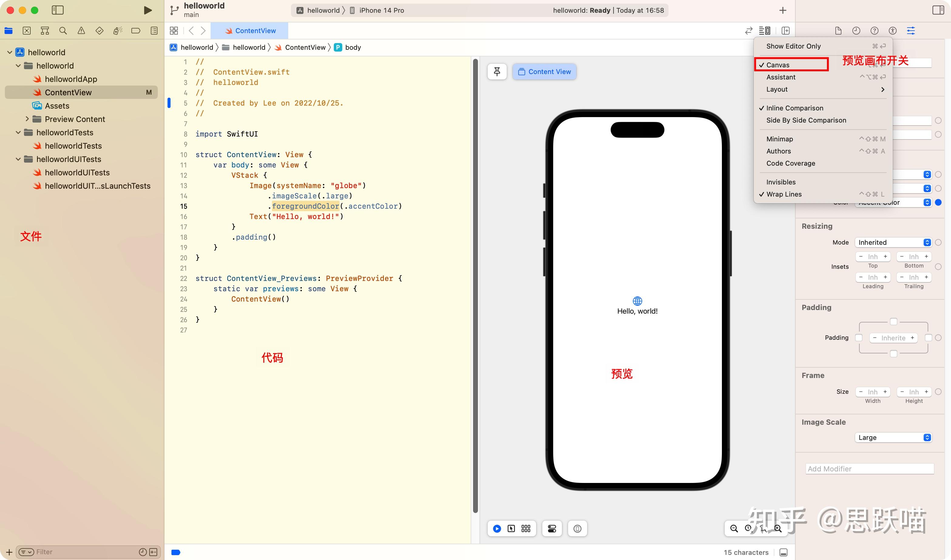
Task: Click the Add Modifier field
Action: 869,468
